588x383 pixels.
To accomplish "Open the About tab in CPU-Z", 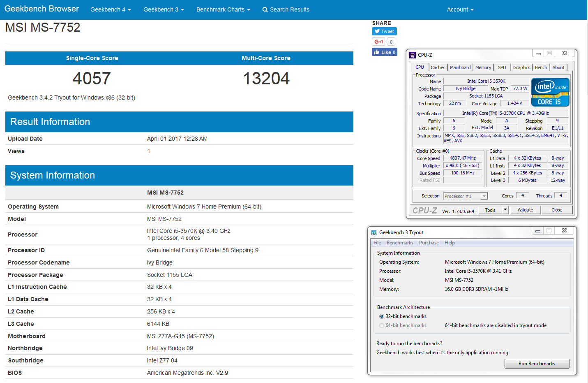I will click(558, 67).
